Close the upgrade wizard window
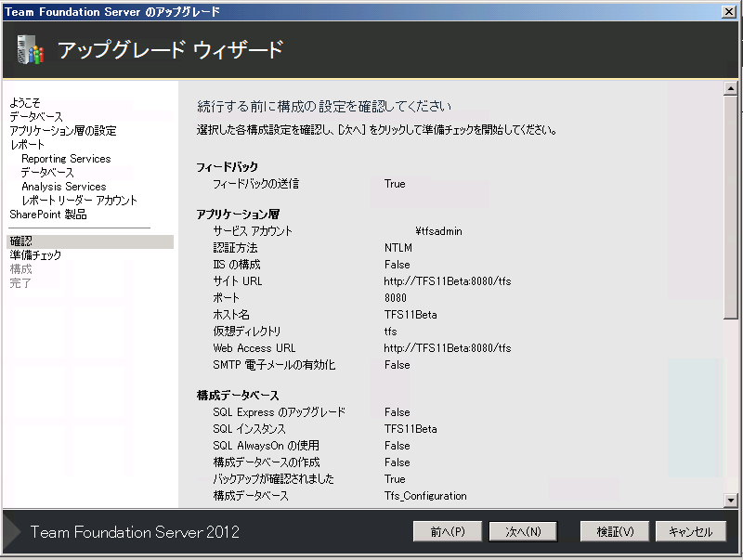743x560 pixels. coord(729,12)
